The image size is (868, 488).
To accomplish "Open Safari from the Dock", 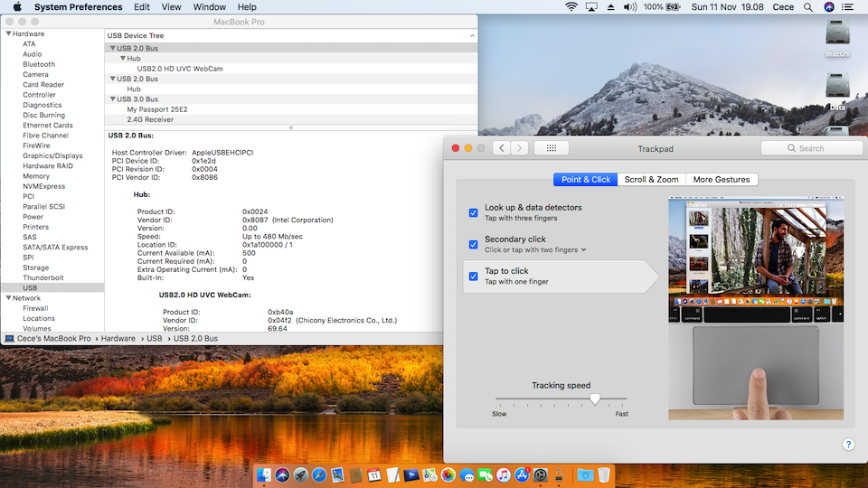I will (x=319, y=474).
